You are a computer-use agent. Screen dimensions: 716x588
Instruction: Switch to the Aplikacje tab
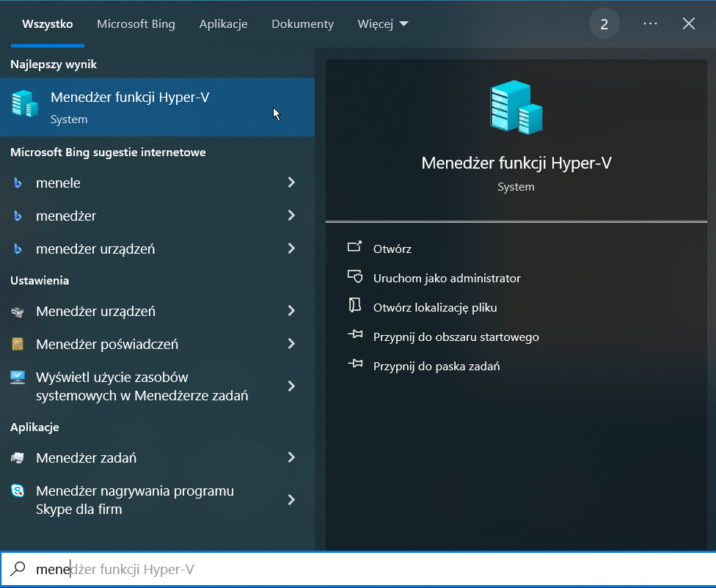click(x=223, y=24)
